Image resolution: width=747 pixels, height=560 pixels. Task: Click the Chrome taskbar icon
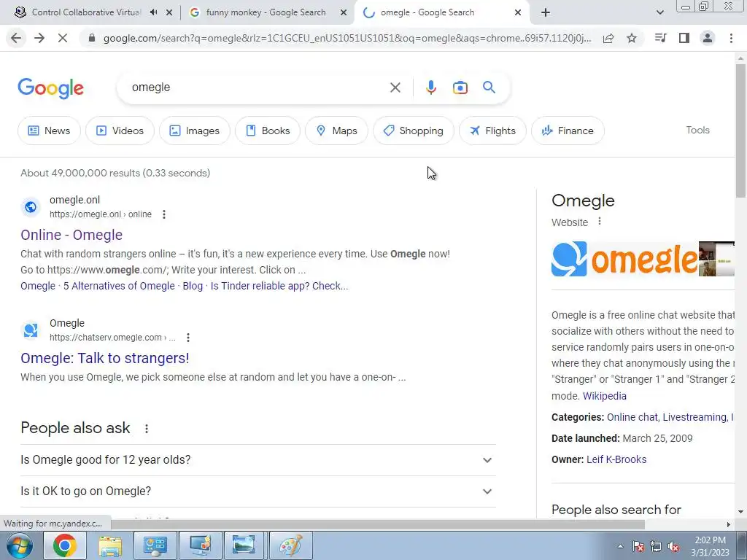65,545
